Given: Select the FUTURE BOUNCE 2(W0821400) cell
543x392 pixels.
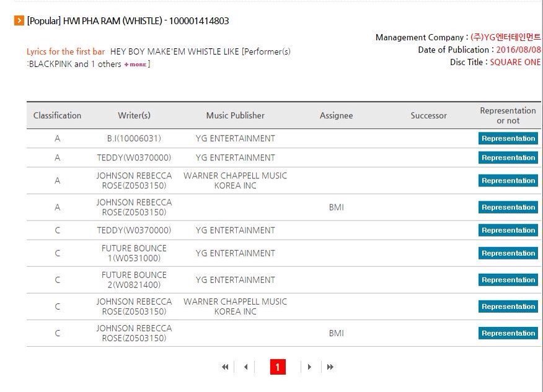Looking at the screenshot, I should point(134,280).
